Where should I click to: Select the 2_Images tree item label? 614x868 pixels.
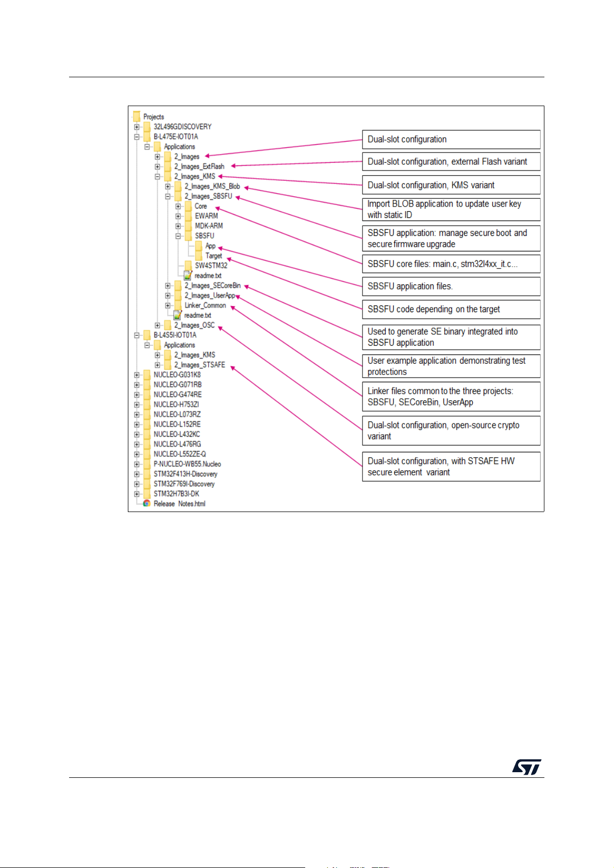(187, 157)
